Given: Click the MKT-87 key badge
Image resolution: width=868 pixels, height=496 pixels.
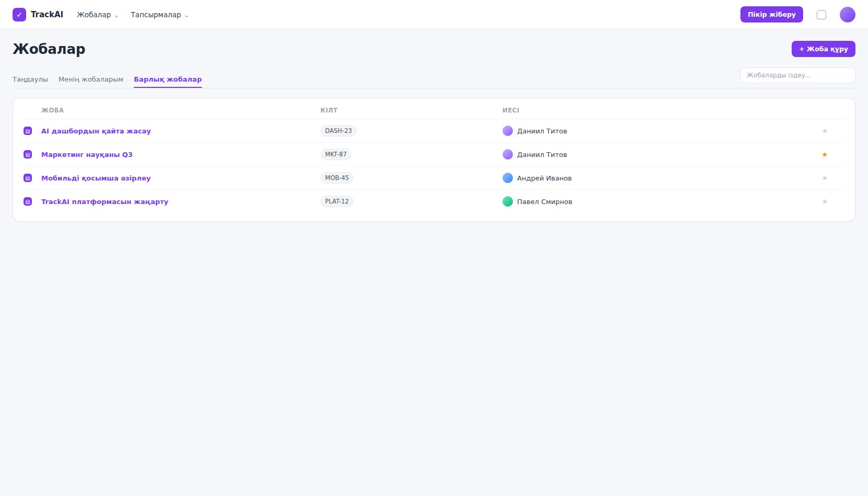Looking at the screenshot, I should [x=336, y=154].
